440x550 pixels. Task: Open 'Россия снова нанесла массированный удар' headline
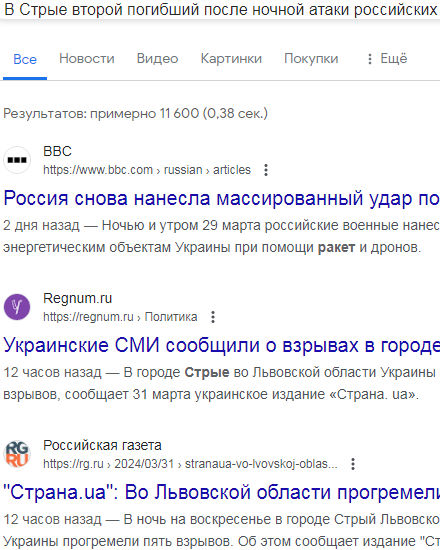pyautogui.click(x=221, y=198)
